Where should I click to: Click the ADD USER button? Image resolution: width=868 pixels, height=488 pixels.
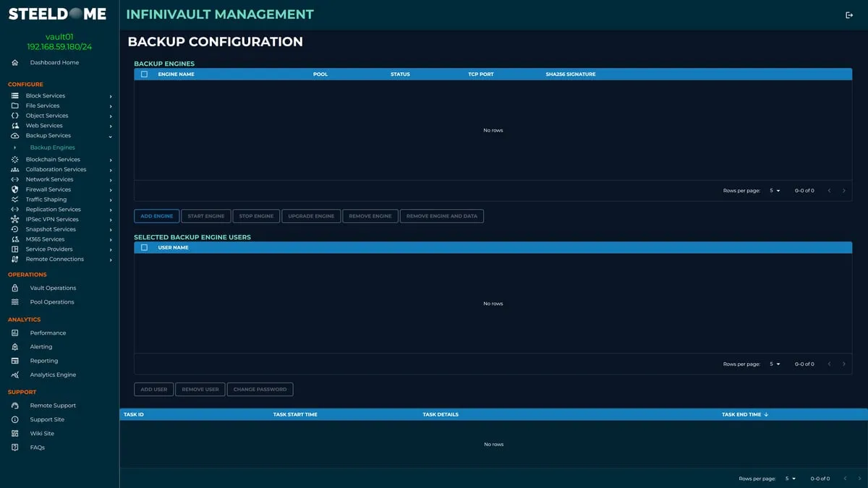[153, 389]
